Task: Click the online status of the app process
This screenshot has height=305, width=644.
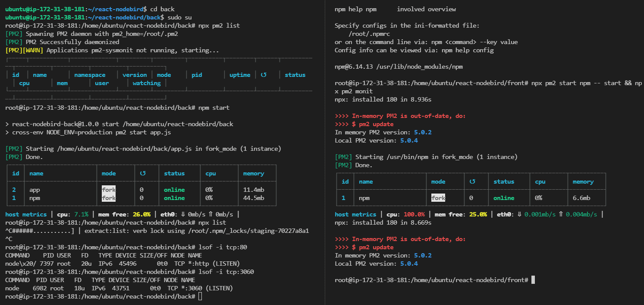Action: click(x=174, y=190)
